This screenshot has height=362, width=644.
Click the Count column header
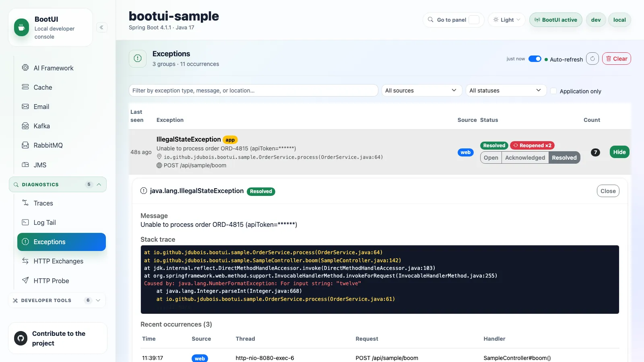pyautogui.click(x=592, y=120)
